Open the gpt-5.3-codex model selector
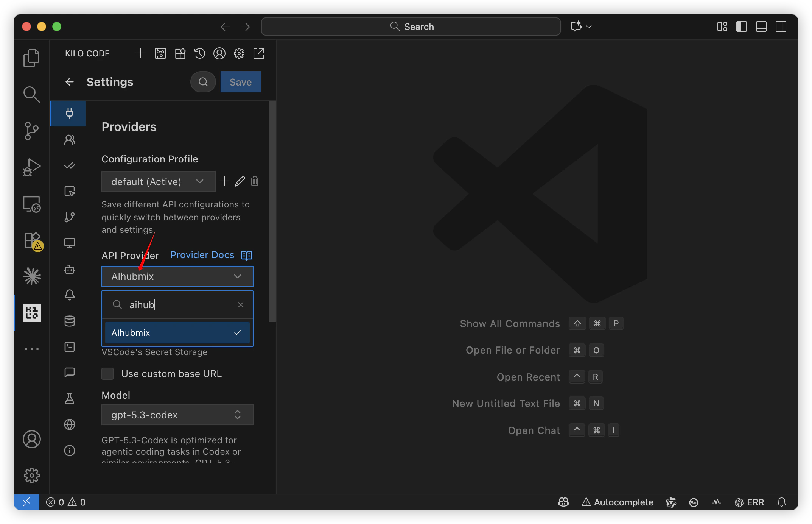 click(x=177, y=415)
